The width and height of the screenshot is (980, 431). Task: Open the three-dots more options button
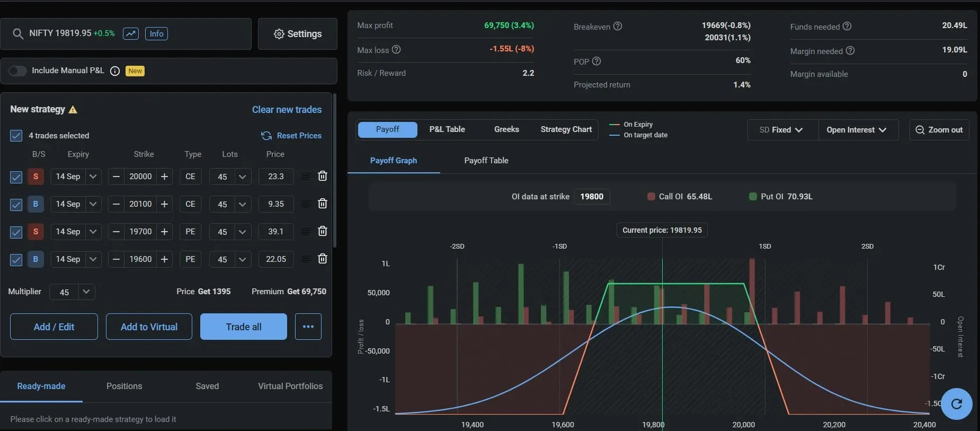(x=308, y=327)
